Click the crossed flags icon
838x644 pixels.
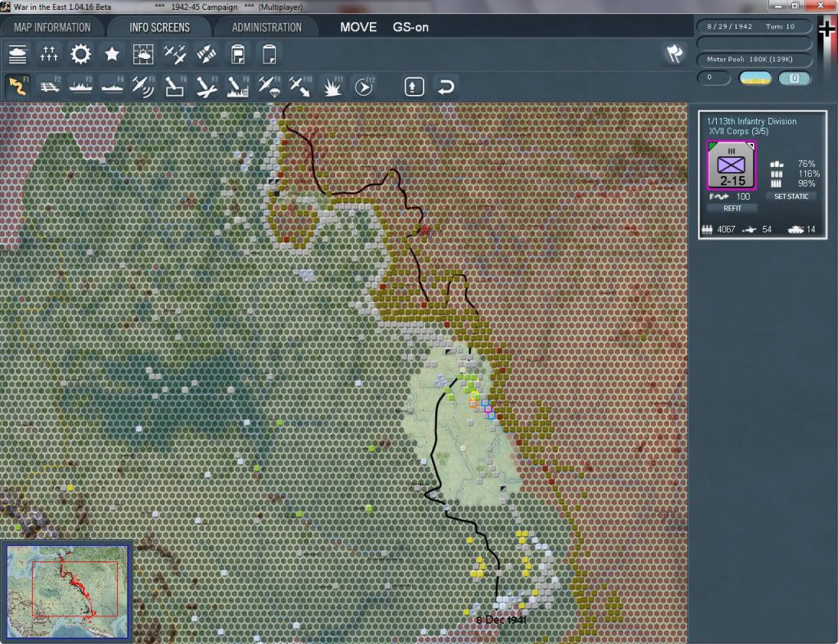674,53
